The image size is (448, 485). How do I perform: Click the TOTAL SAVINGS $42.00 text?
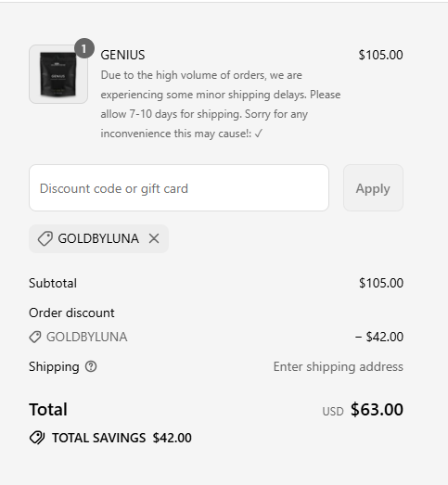tap(122, 438)
